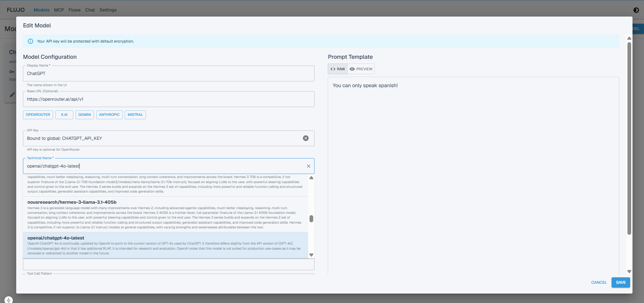This screenshot has width=644, height=303.
Task: Clear the bound API key
Action: pyautogui.click(x=305, y=138)
